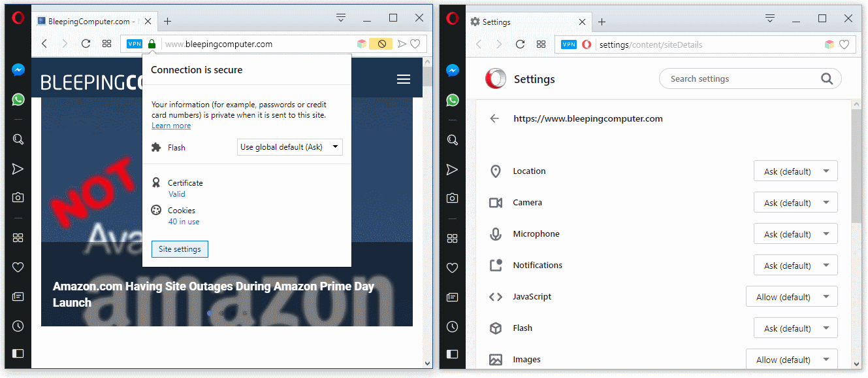
Task: Open tab menu icon in left window
Action: tap(341, 18)
